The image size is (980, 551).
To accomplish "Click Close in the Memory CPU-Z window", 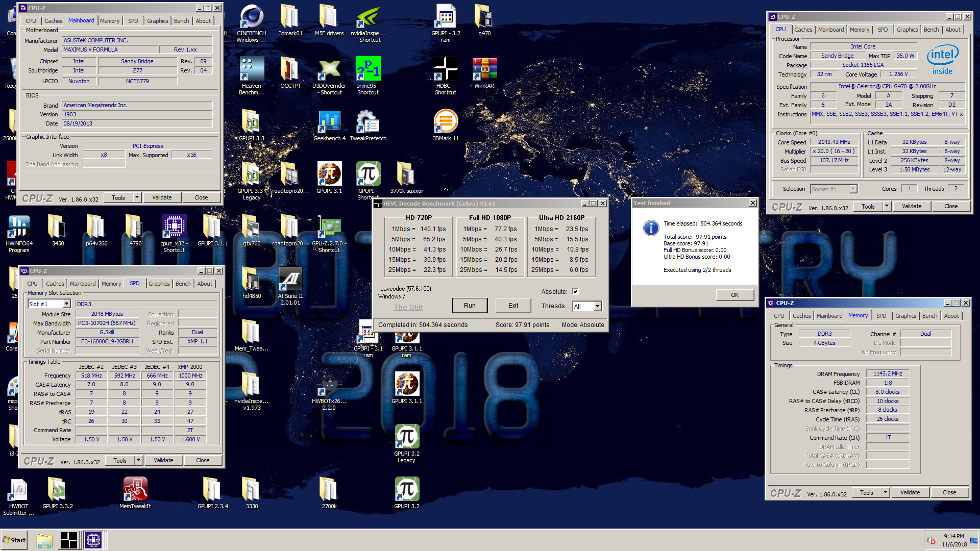I will pos(949,492).
